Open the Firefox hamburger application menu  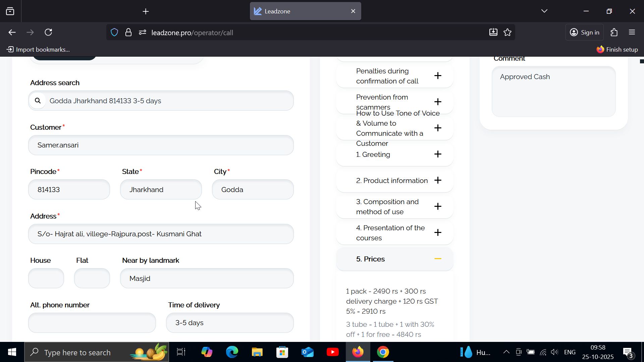coord(632,33)
